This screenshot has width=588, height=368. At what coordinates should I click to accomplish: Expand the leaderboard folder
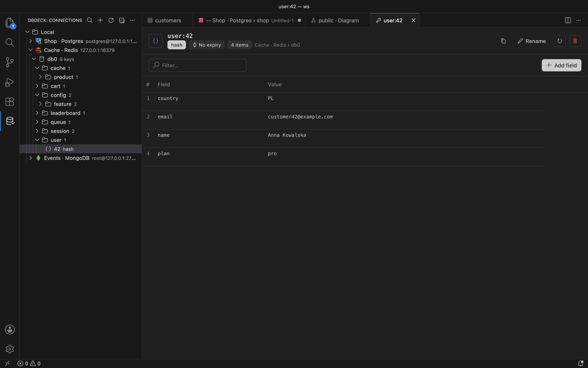point(37,113)
